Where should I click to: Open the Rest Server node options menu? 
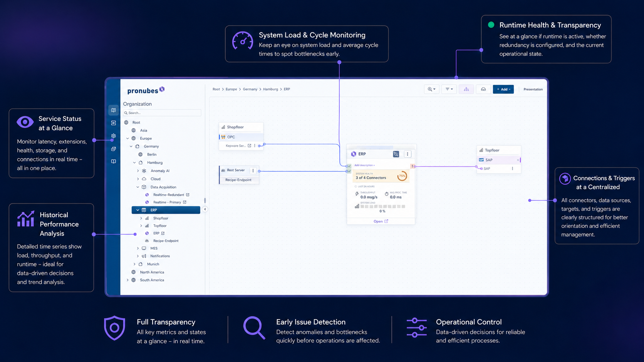[x=253, y=170]
